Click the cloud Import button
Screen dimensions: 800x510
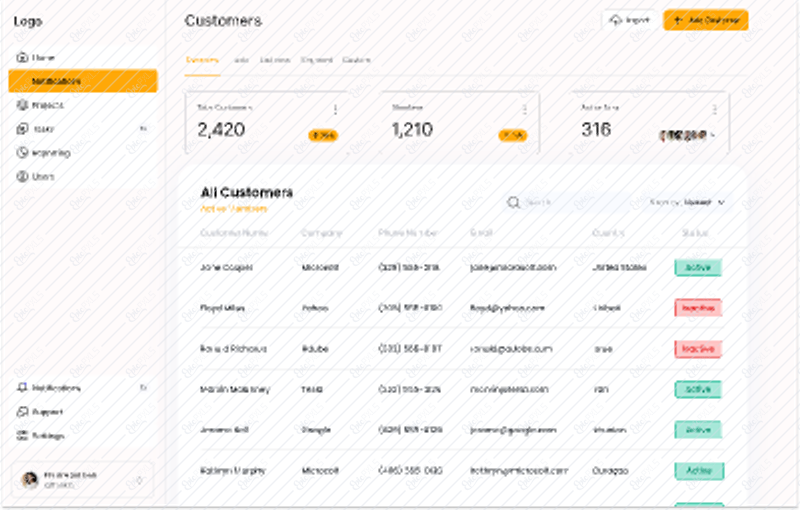(x=630, y=20)
